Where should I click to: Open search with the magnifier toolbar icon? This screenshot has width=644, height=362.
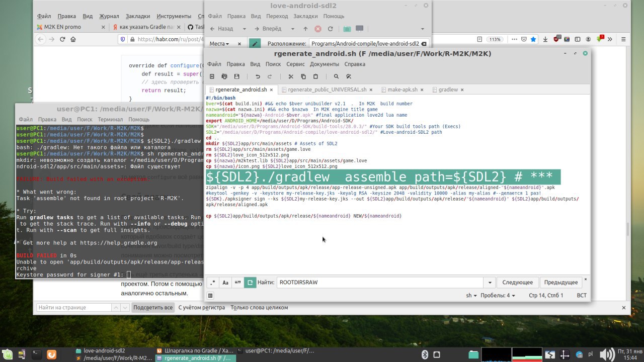tap(337, 76)
